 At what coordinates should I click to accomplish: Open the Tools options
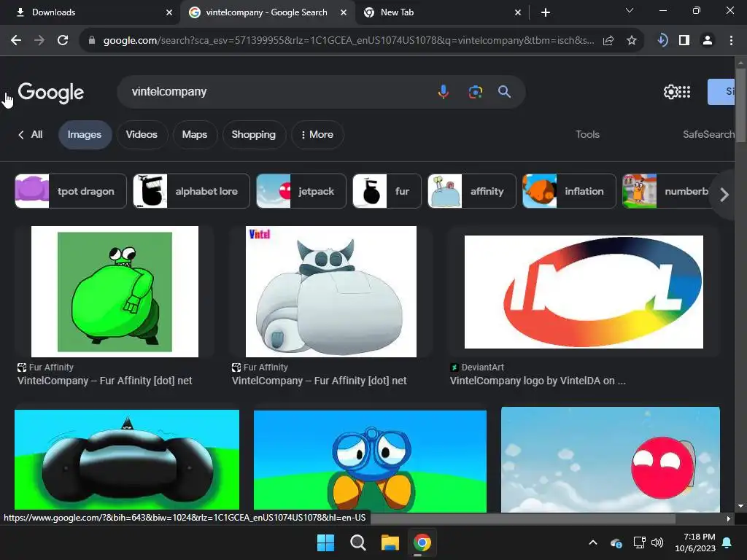click(x=587, y=135)
